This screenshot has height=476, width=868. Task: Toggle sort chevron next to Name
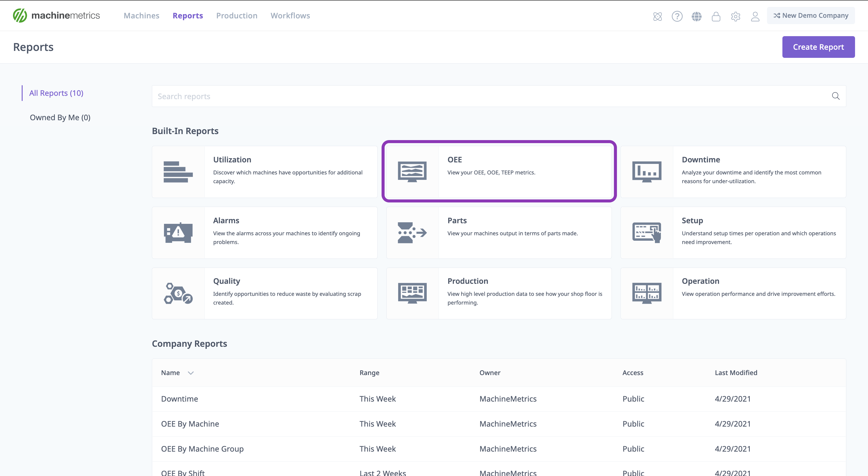191,373
